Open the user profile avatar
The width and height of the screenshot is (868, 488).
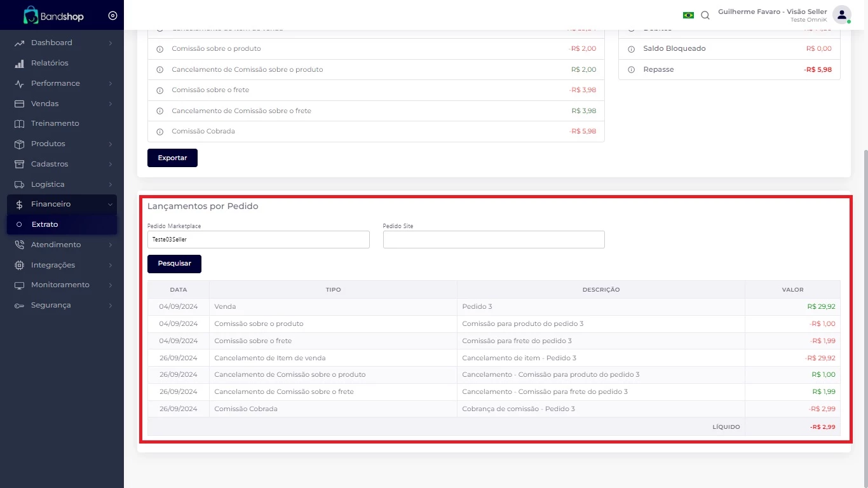click(841, 15)
